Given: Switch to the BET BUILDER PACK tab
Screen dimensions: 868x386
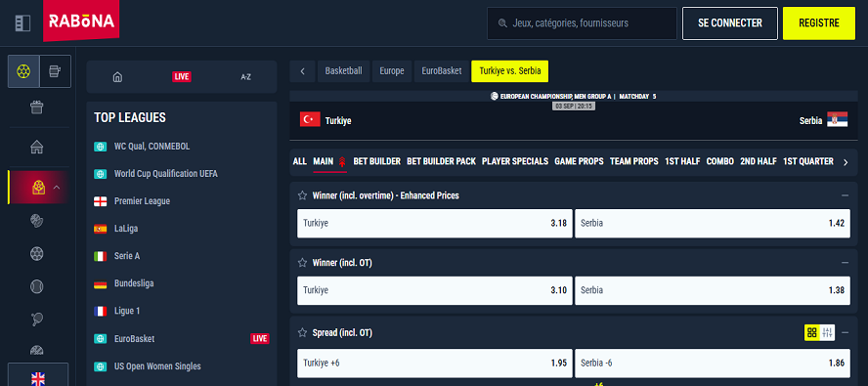Looking at the screenshot, I should click(441, 161).
